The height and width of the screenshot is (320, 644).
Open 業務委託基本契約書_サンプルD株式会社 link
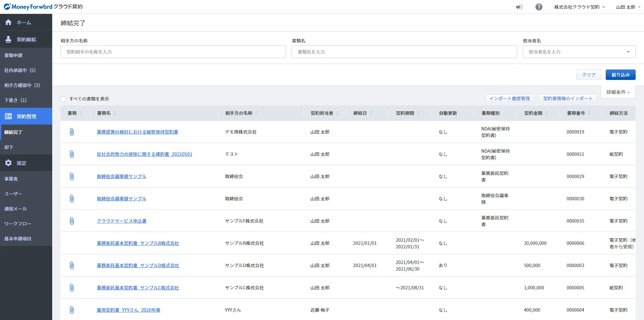pyautogui.click(x=138, y=265)
